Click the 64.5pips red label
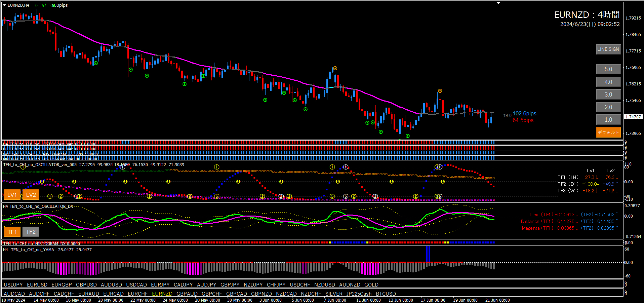Viewport: 644px width, 303px height. [523, 120]
